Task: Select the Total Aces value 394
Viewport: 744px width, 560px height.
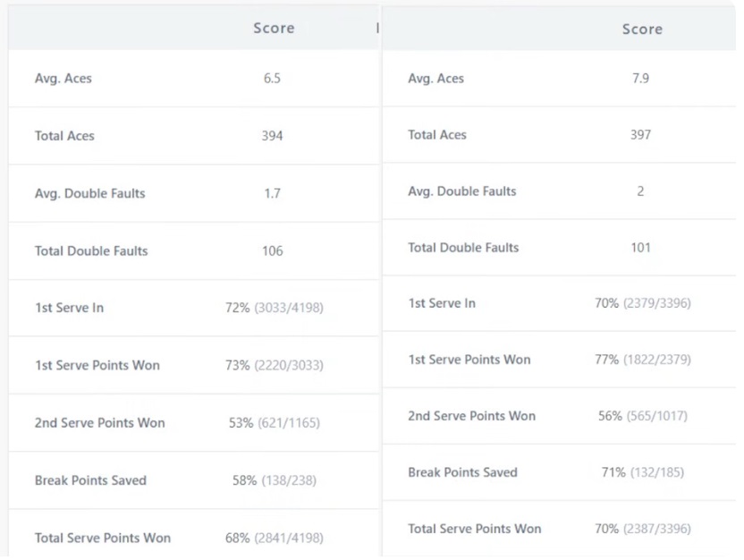Action: pyautogui.click(x=272, y=136)
